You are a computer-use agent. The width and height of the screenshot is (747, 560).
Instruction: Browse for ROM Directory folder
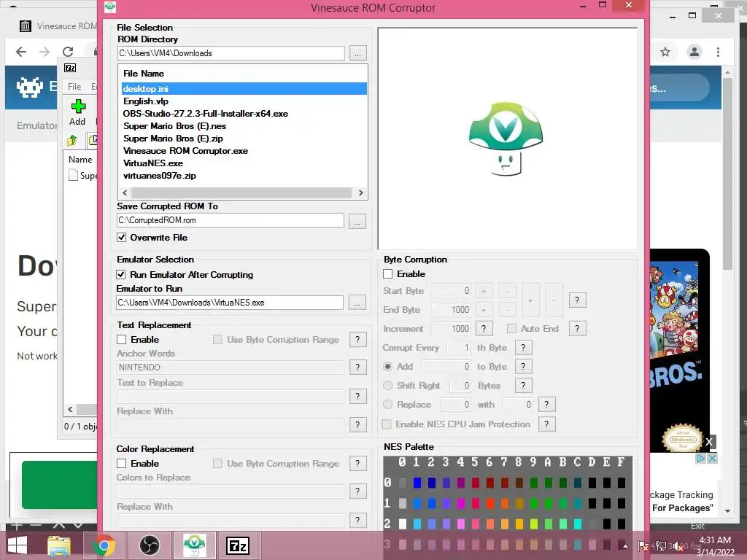(357, 52)
